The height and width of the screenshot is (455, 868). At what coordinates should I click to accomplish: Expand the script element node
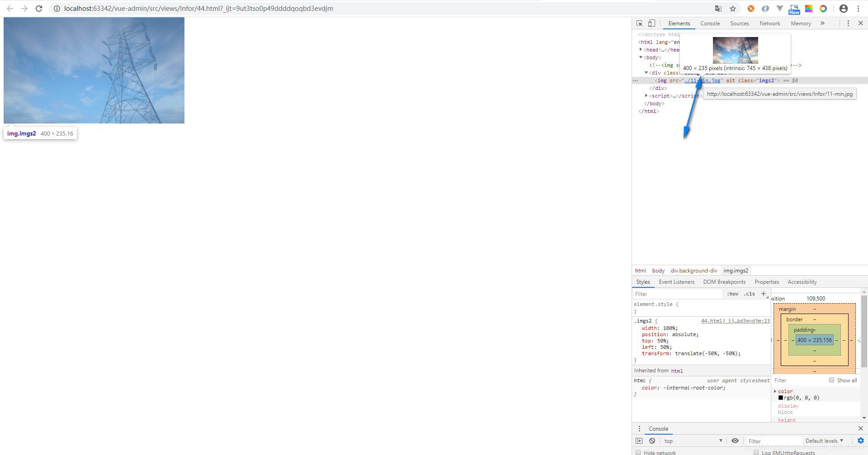[x=646, y=96]
